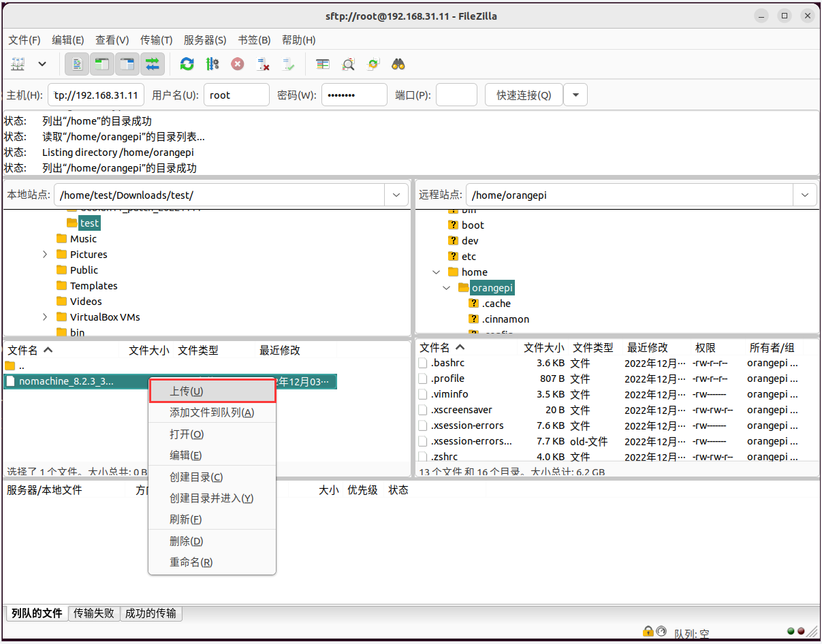Switch to the Failed transfers (传输失败) tab
The width and height of the screenshot is (822, 644).
pyautogui.click(x=94, y=613)
